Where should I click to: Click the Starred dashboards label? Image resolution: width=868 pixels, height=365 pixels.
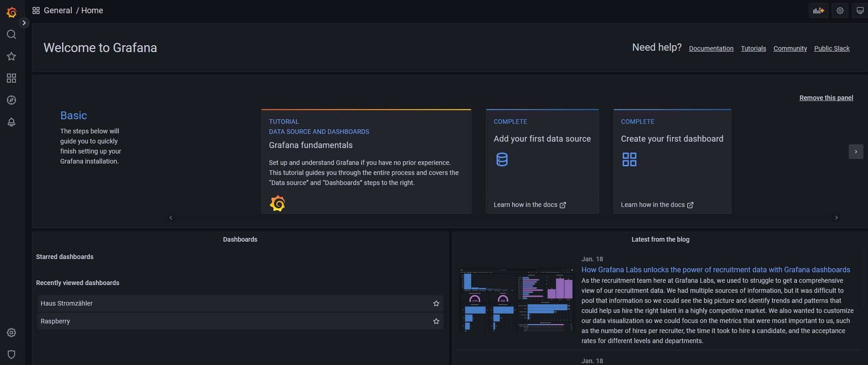(65, 257)
